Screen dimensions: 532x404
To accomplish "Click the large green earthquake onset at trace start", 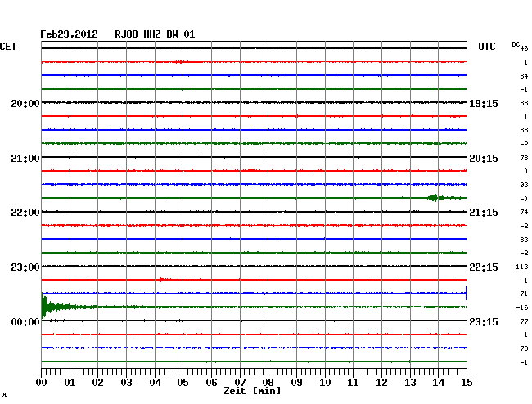I will [x=44, y=307].
